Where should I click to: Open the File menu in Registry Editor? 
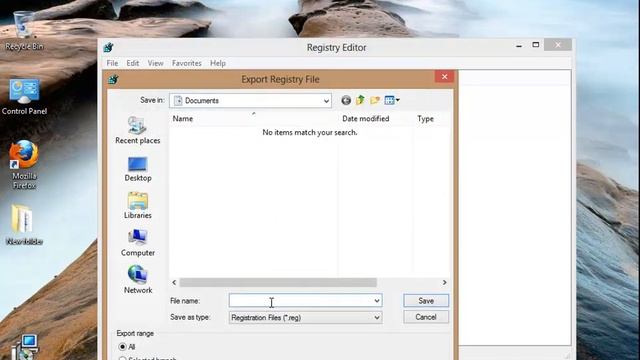click(x=112, y=63)
